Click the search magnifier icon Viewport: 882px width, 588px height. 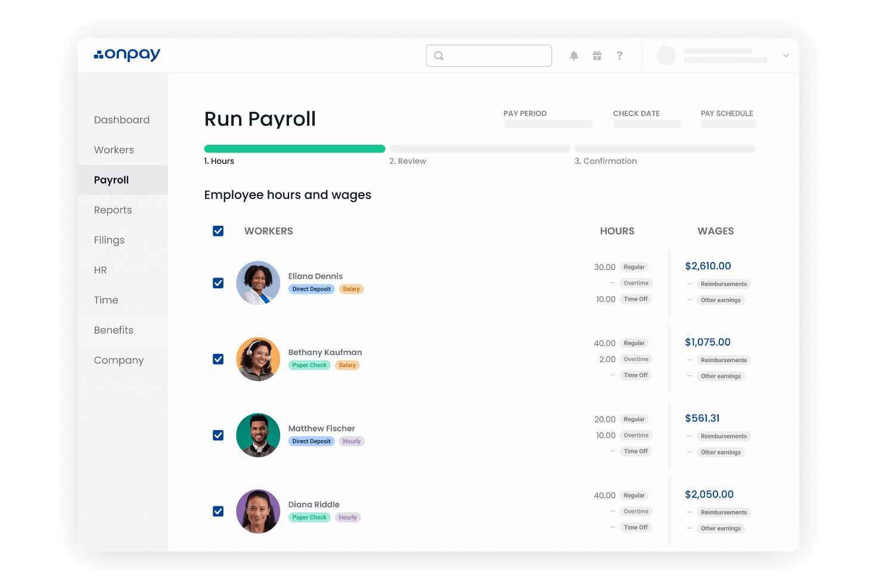tap(439, 56)
